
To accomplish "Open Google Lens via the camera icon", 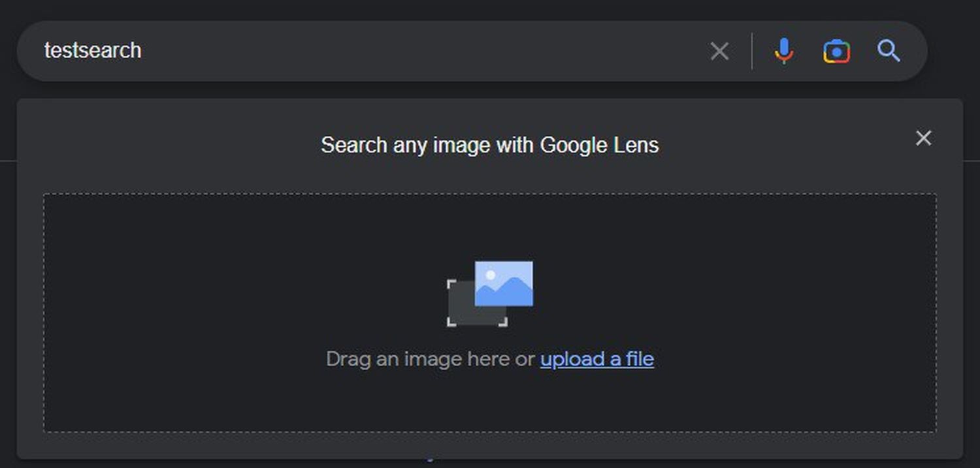I will [836, 51].
